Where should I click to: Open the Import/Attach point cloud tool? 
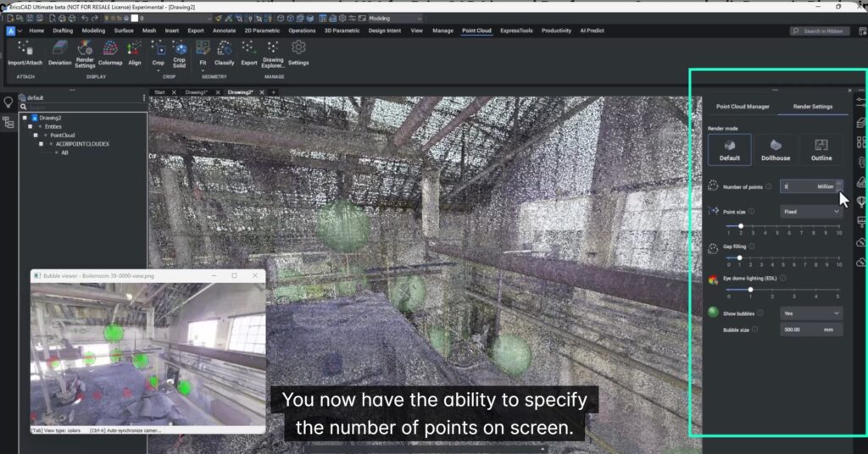click(25, 53)
